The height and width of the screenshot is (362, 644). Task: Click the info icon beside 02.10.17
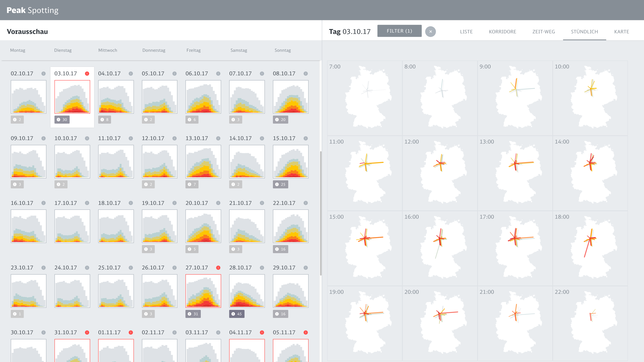click(x=44, y=73)
